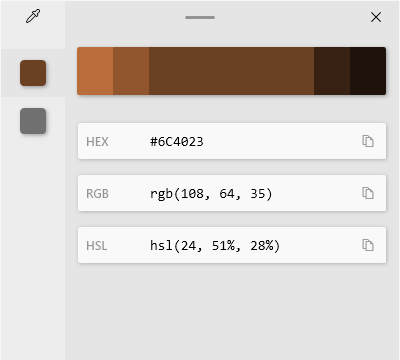This screenshot has height=360, width=400.
Task: Pick the dark brown shade segment
Action: click(x=332, y=71)
